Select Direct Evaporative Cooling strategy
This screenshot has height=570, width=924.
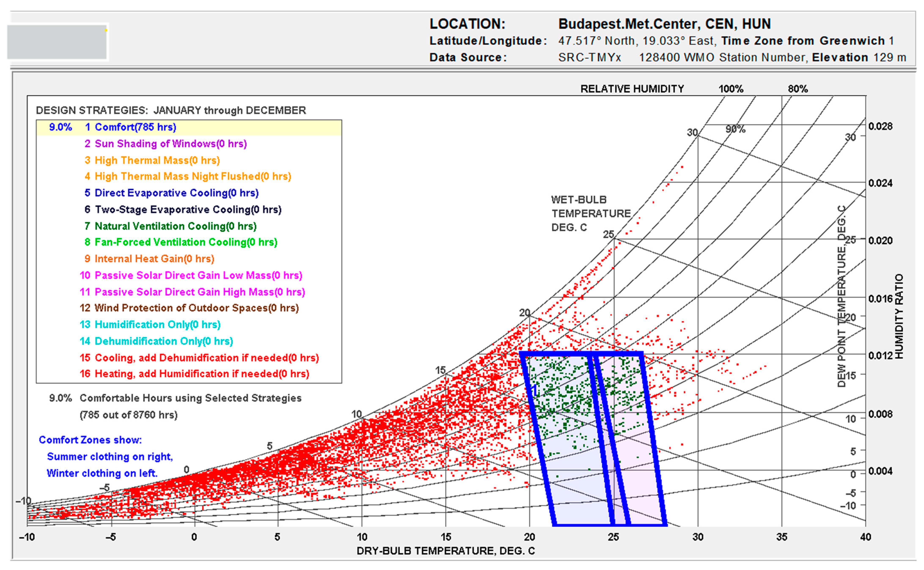pyautogui.click(x=176, y=193)
